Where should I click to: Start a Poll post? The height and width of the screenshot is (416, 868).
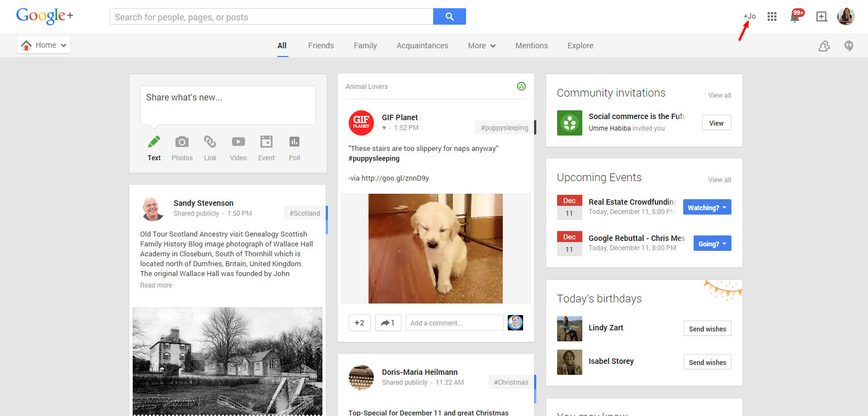click(294, 142)
